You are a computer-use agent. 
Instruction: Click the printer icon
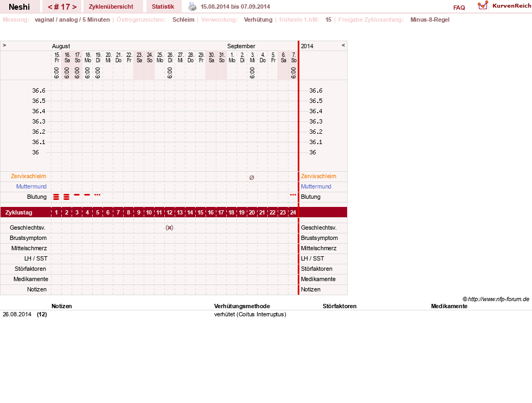click(193, 6)
